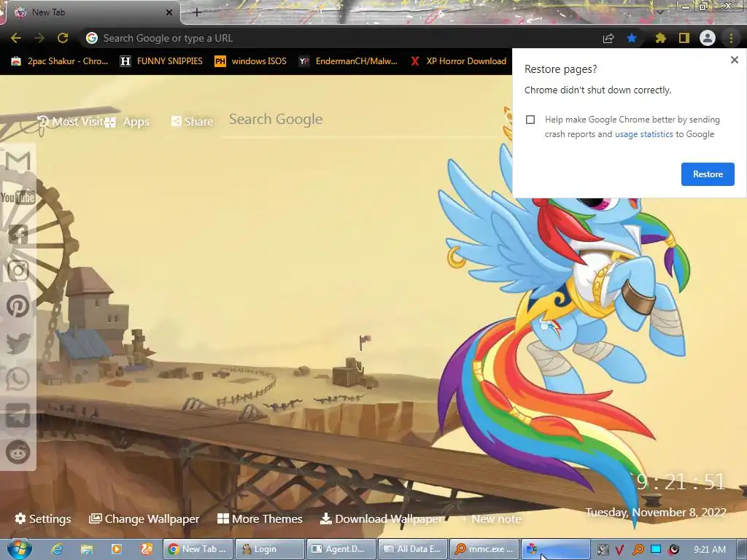Screen dimensions: 747x560
Task: Click the red V system tray icon
Action: point(619,550)
